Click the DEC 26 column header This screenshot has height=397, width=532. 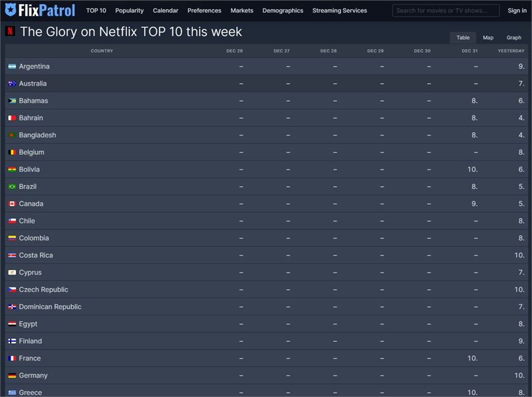point(235,51)
